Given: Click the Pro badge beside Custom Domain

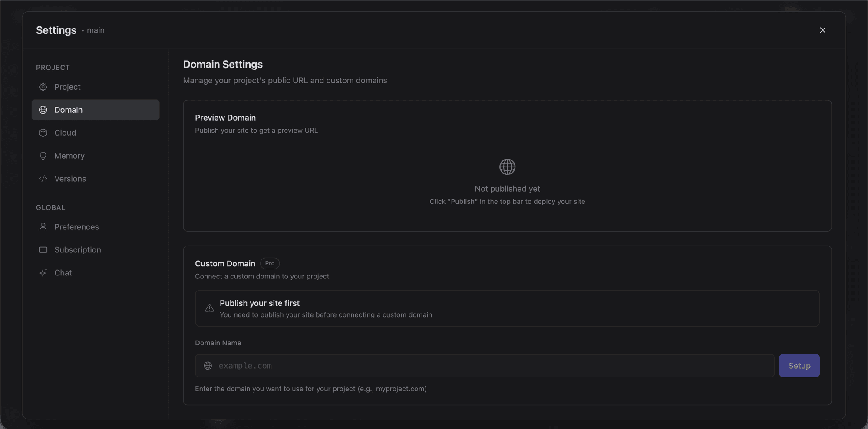Looking at the screenshot, I should click(x=269, y=263).
